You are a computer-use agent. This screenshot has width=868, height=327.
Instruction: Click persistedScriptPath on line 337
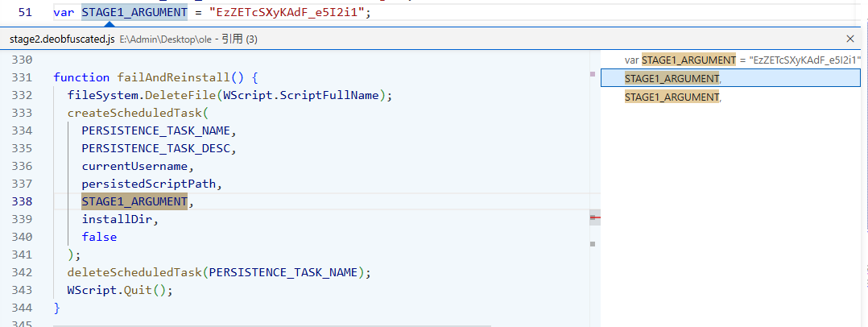click(148, 184)
